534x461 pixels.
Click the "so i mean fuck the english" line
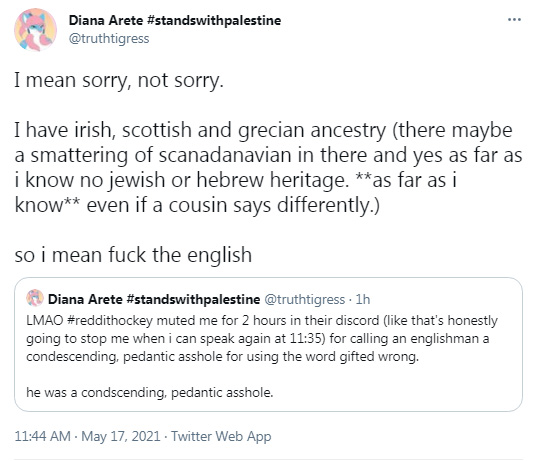(x=133, y=255)
